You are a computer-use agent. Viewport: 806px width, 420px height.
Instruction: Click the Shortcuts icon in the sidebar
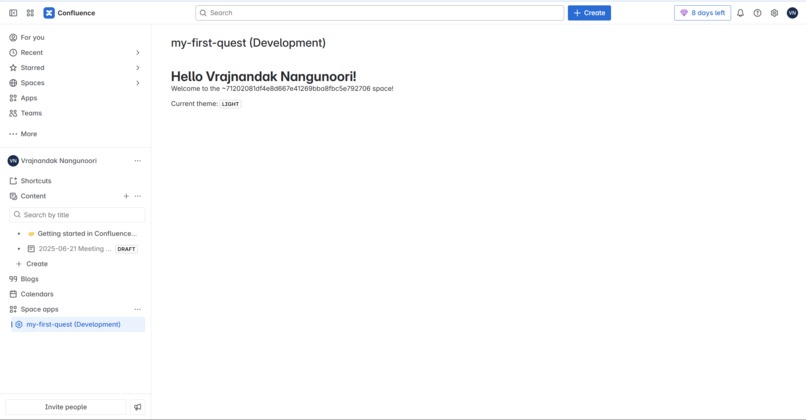13,181
